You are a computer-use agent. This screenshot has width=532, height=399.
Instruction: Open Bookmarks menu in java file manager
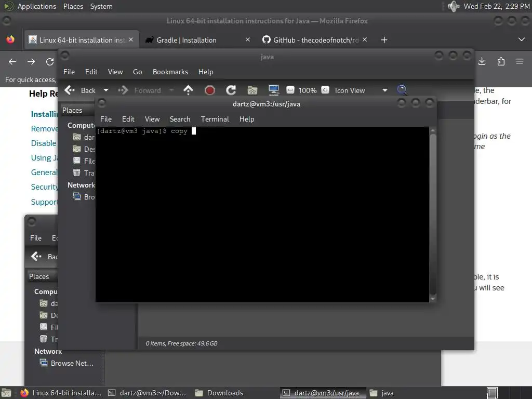170,72
